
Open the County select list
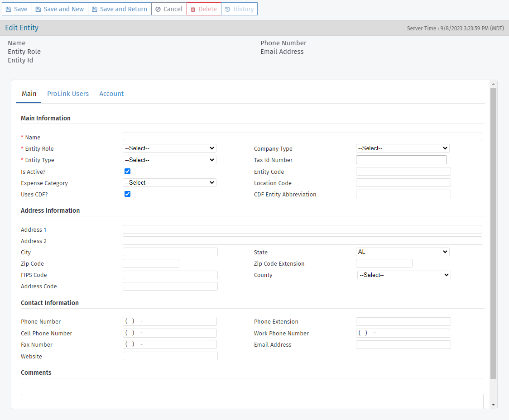click(x=404, y=275)
